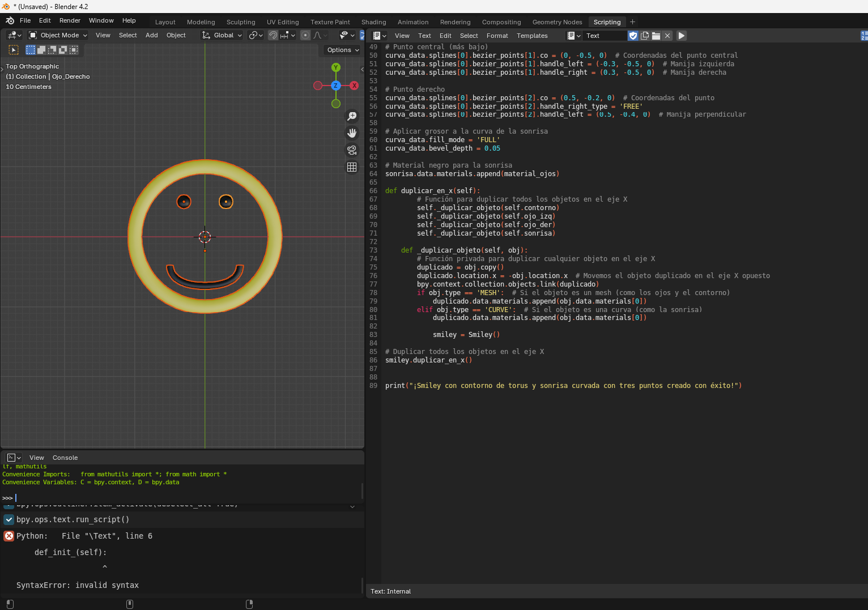Screen dimensions: 868x610
Task: Switch to the Geometry Nodes workspace tab
Action: click(557, 22)
